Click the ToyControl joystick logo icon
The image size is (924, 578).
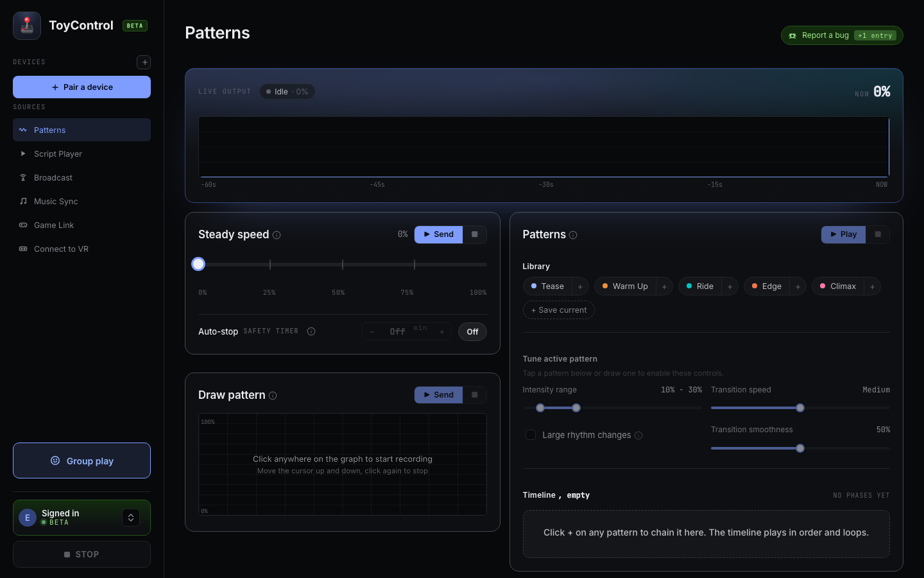(27, 26)
